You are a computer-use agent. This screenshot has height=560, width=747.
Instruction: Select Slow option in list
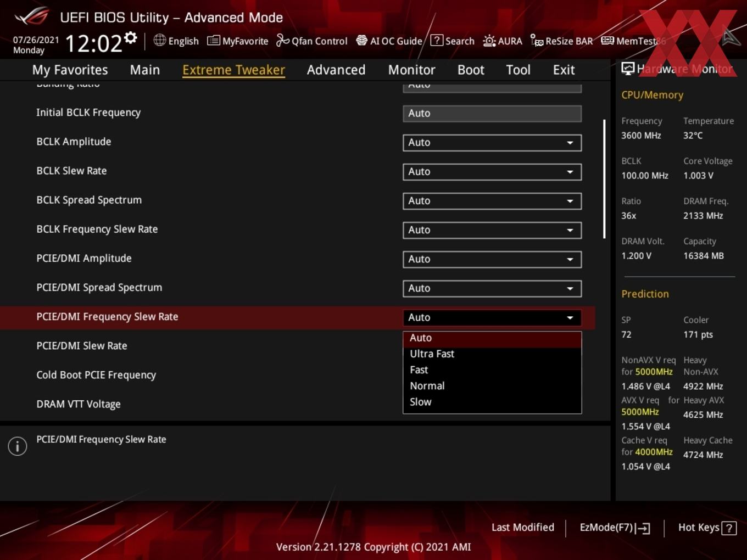[492, 402]
